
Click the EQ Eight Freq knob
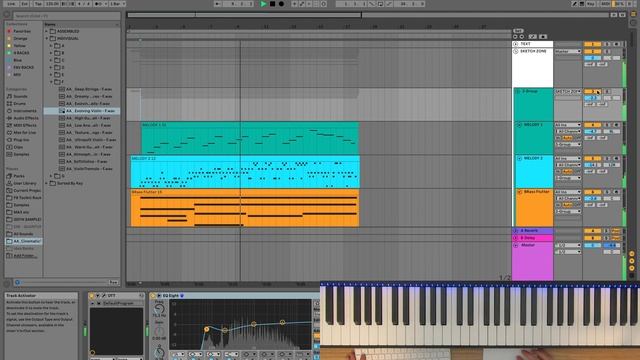pyautogui.click(x=159, y=309)
